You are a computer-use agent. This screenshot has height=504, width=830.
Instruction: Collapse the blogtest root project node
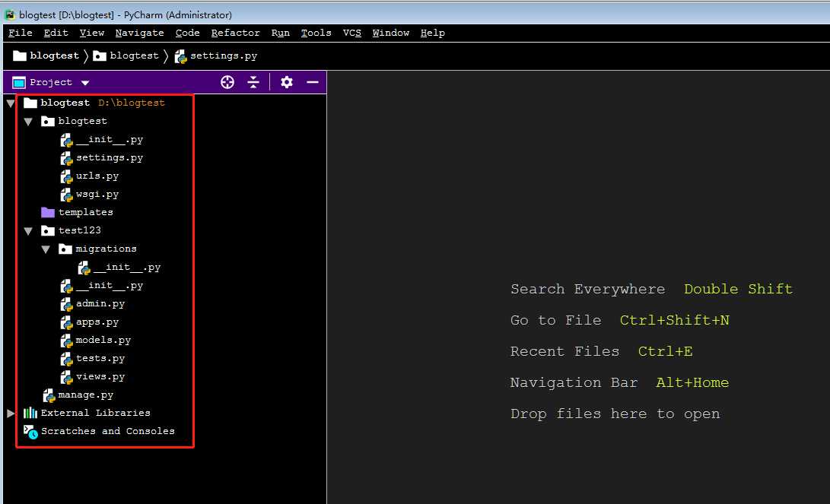pyautogui.click(x=11, y=103)
